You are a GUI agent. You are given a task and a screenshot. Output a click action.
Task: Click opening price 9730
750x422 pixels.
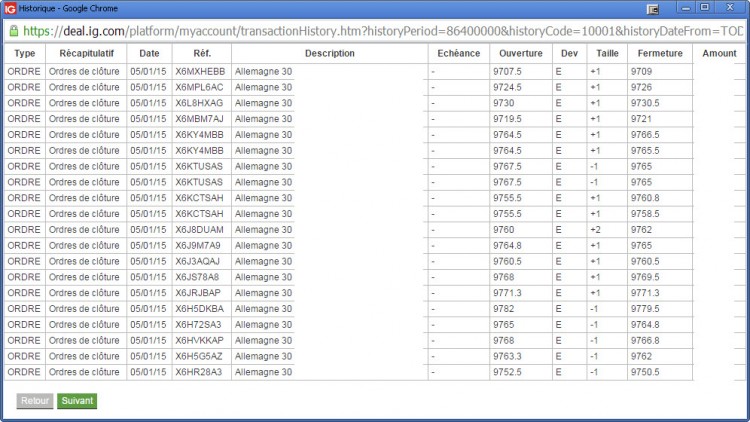[504, 103]
